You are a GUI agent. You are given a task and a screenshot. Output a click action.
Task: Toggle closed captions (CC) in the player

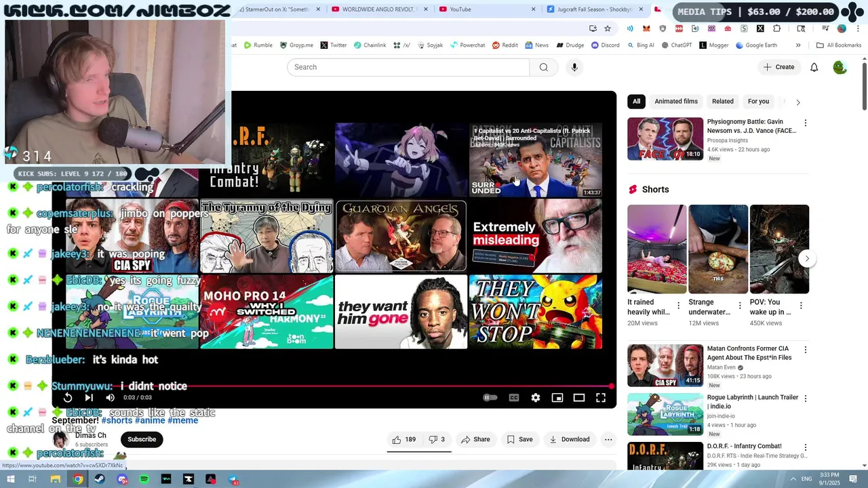tap(514, 398)
